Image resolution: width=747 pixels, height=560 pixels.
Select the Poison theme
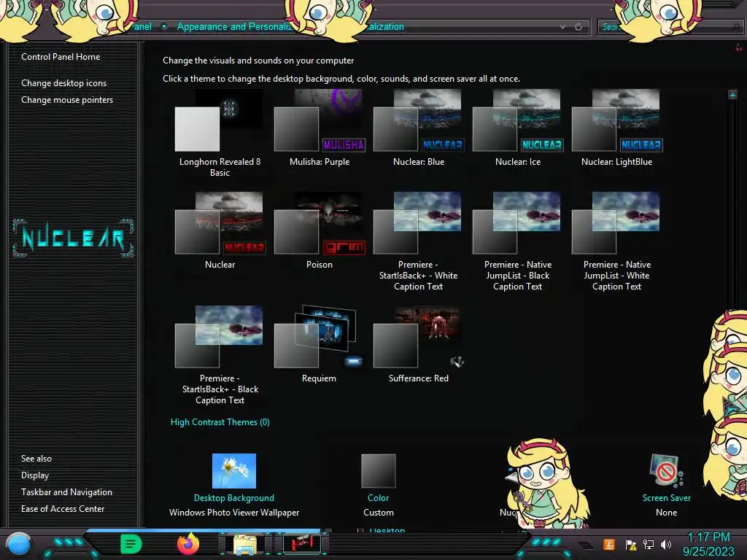coord(320,231)
